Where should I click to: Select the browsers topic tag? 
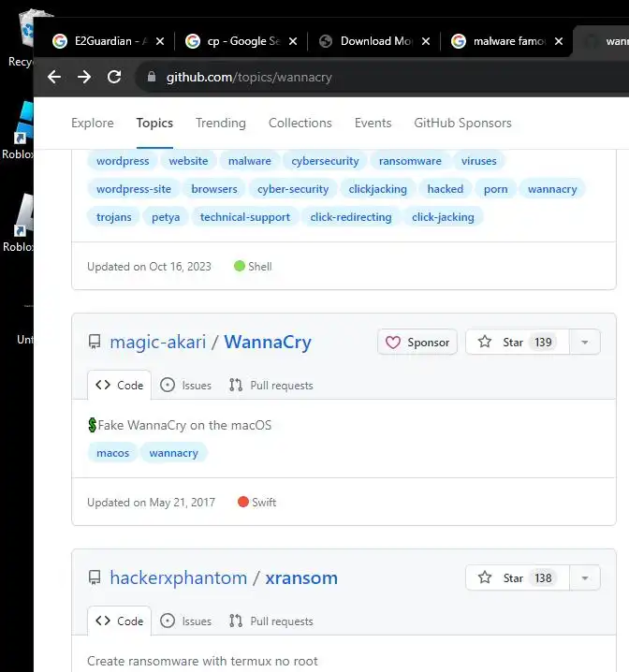coord(213,189)
